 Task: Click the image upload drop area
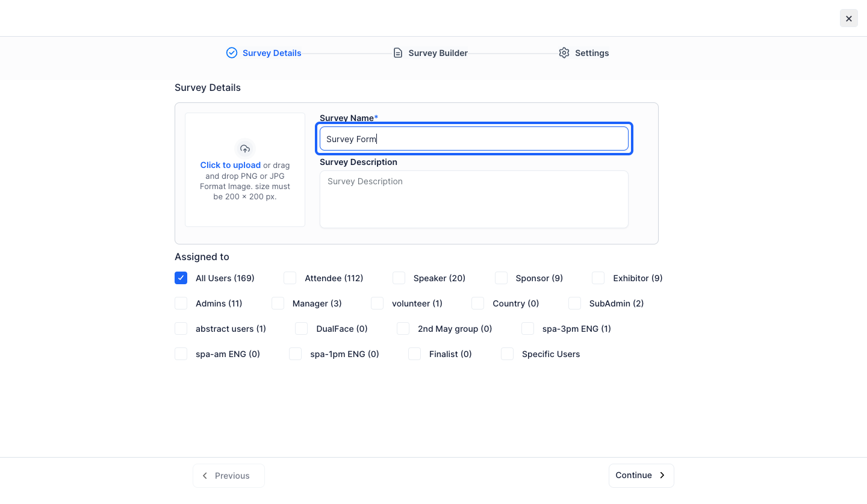coord(245,170)
